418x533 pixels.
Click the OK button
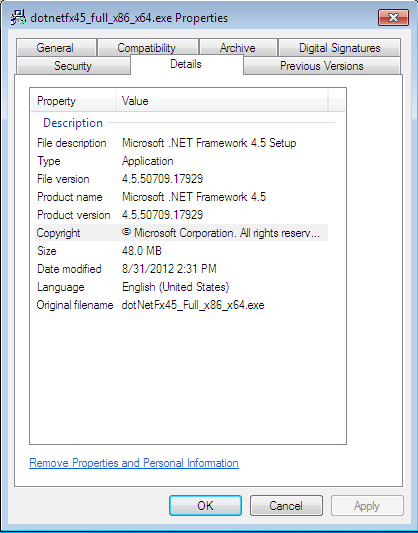[x=205, y=505]
